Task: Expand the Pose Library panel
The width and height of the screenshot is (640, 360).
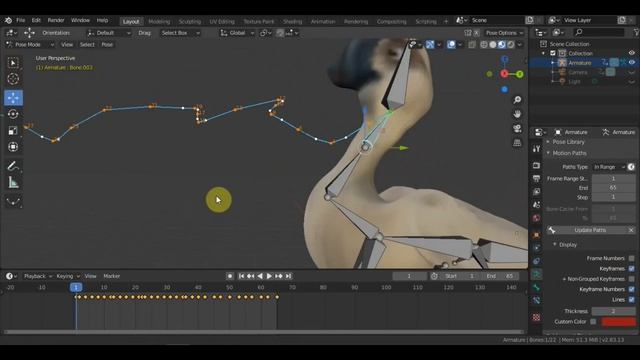Action: tap(568, 142)
